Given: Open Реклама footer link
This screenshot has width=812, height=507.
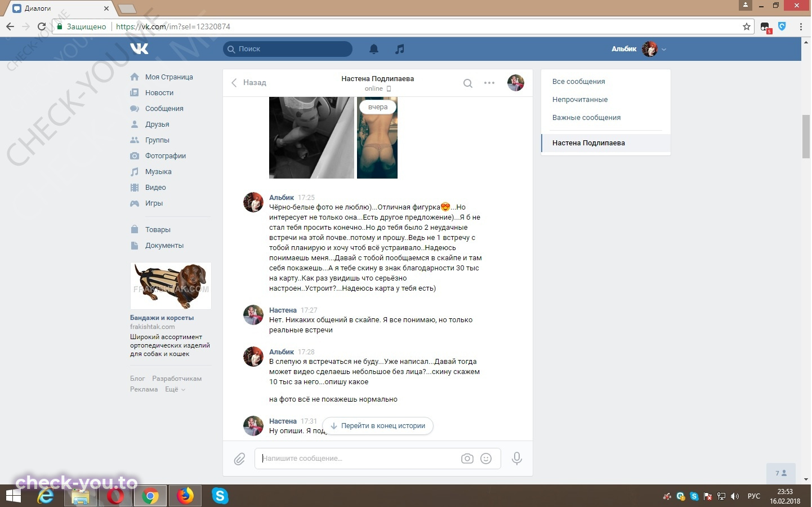Looking at the screenshot, I should click(144, 389).
